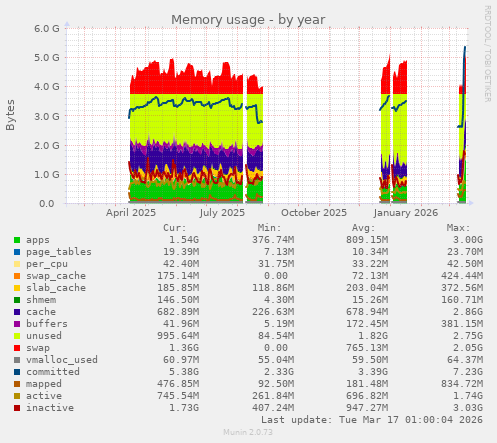
Task: Click the 'Bytes' y-axis label
Action: 10,115
